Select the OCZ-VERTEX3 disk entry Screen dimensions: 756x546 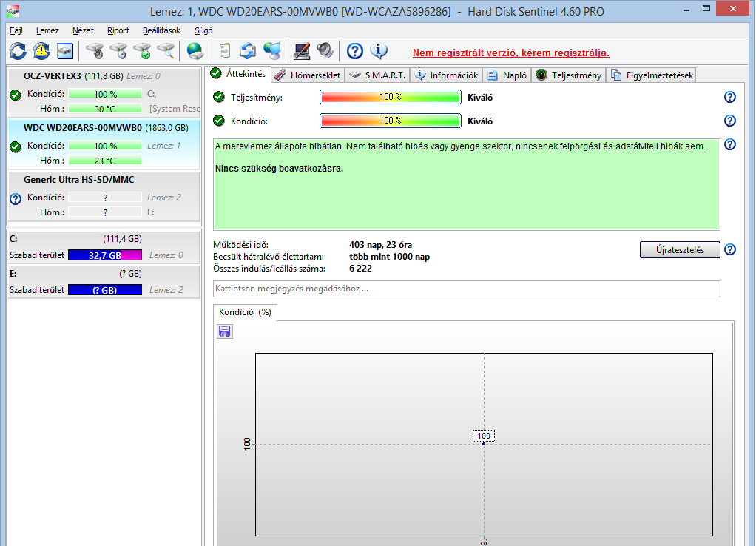(104, 92)
